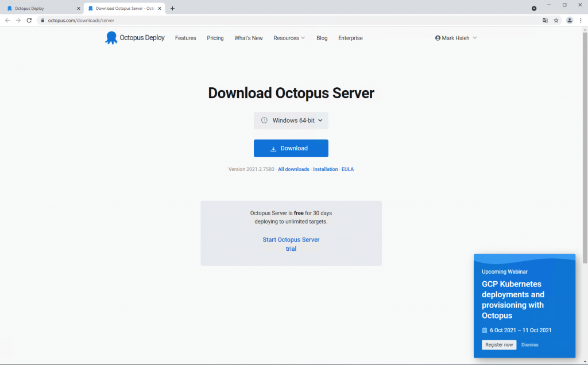Click the calendar icon in the webinar card
This screenshot has width=588, height=365.
[485, 330]
